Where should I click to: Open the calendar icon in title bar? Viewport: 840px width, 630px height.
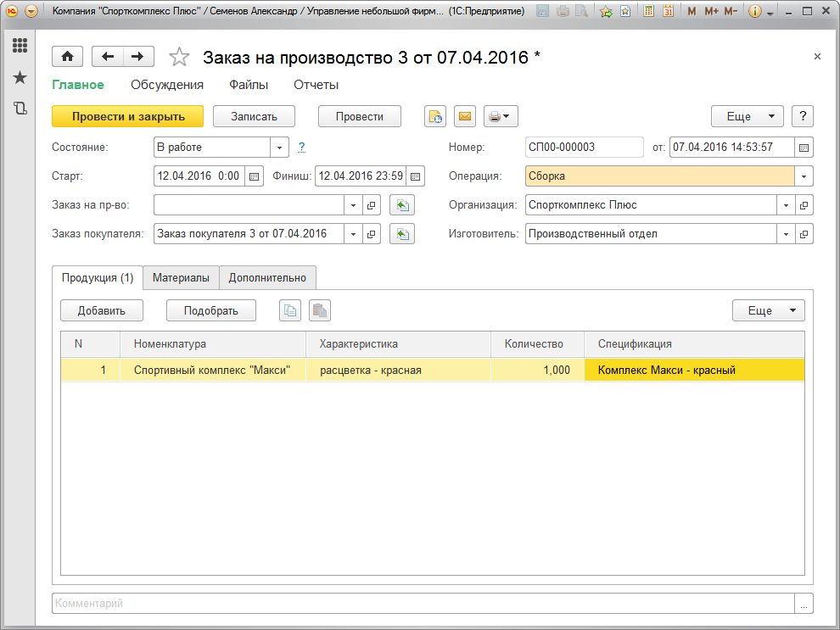pyautogui.click(x=668, y=12)
